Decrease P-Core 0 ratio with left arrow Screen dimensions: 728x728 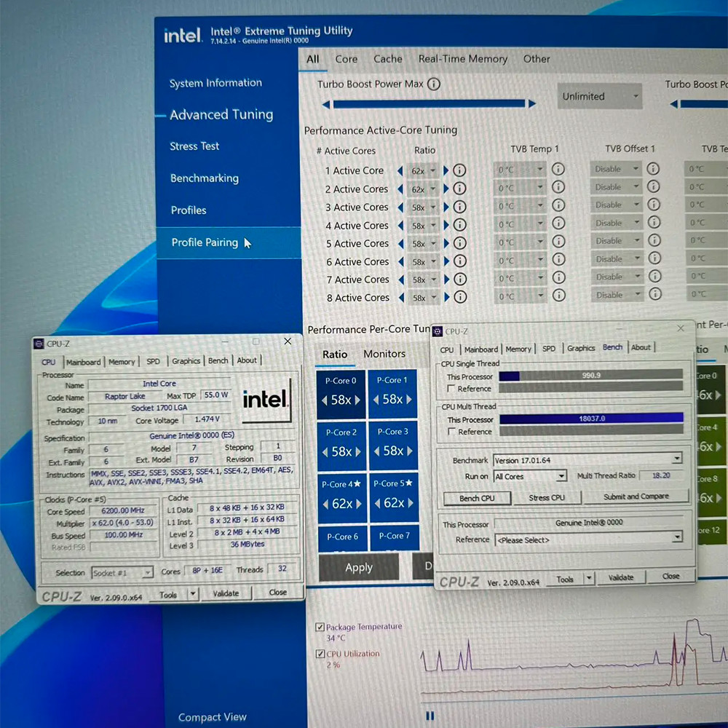(x=324, y=400)
